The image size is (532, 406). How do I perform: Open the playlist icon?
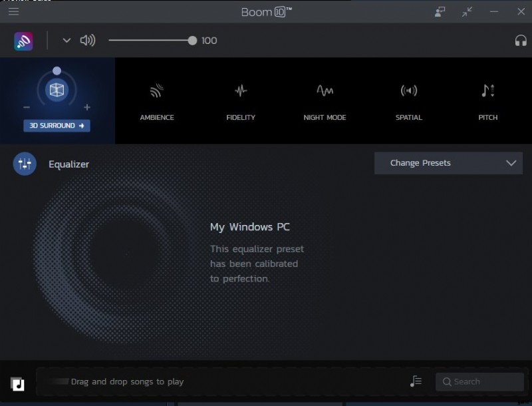[x=416, y=381]
